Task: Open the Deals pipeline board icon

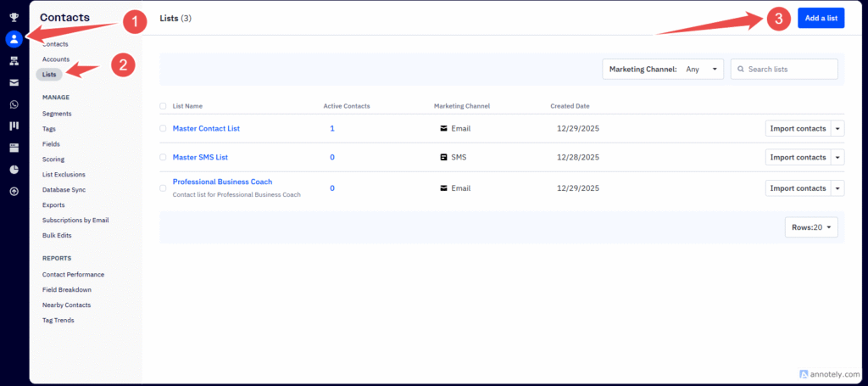Action: pyautogui.click(x=14, y=126)
